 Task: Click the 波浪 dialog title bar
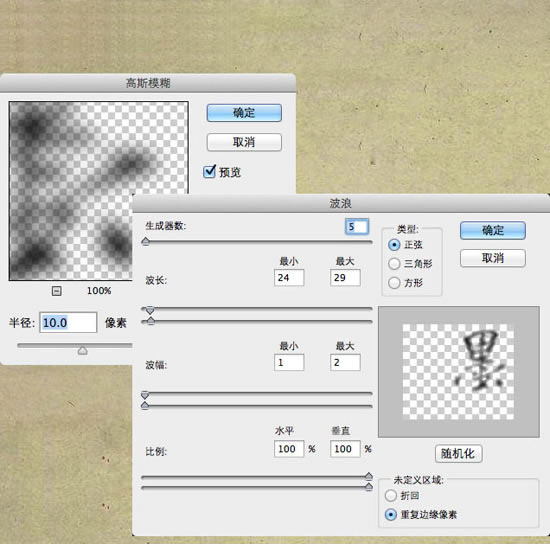(341, 203)
